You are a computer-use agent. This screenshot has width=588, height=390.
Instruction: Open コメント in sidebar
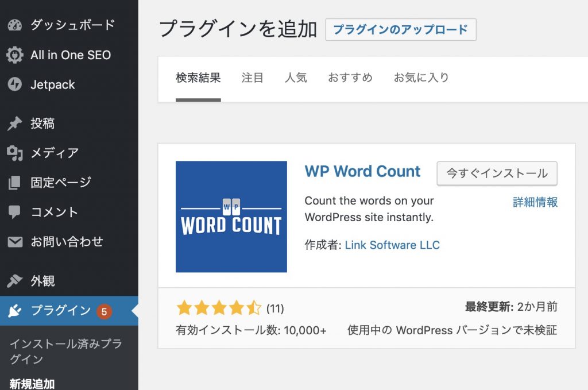pyautogui.click(x=69, y=213)
